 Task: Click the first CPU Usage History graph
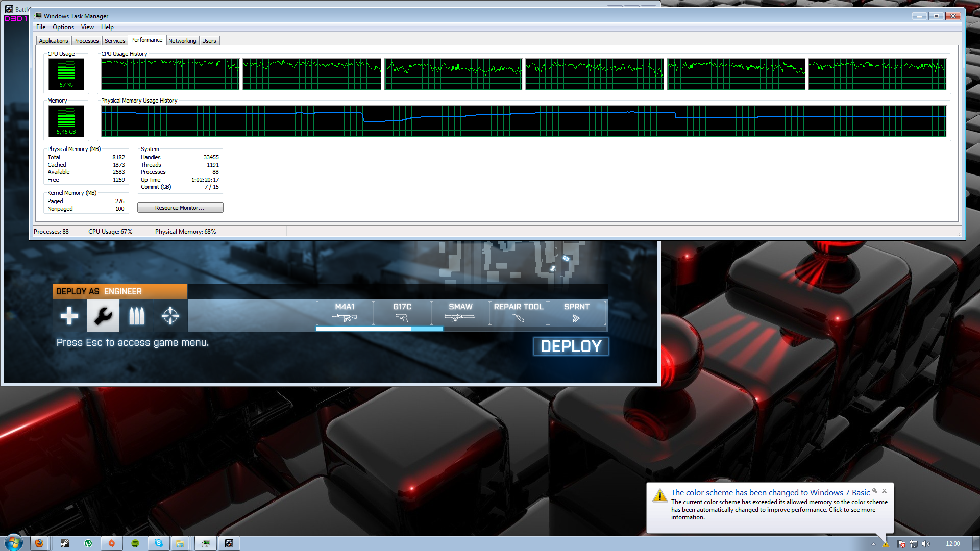click(x=170, y=74)
